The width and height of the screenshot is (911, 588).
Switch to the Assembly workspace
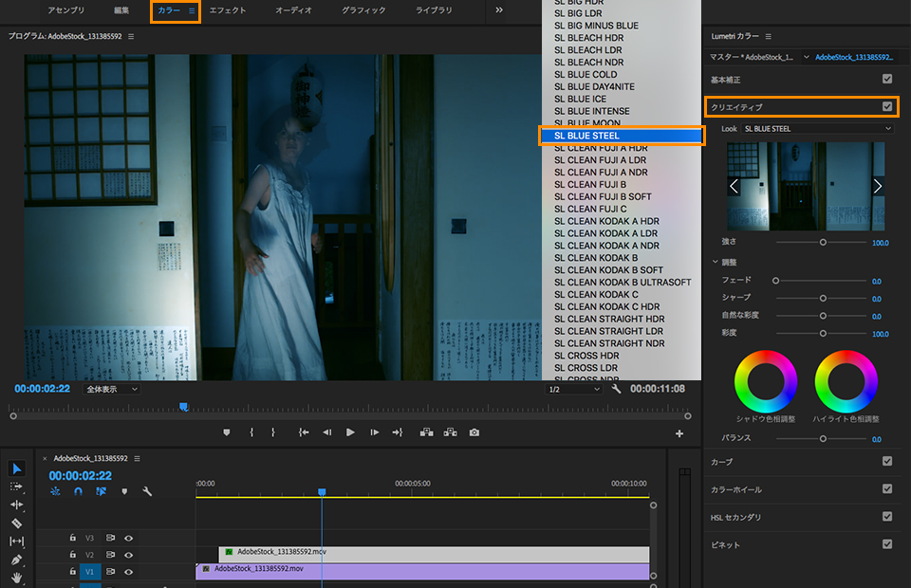(66, 10)
